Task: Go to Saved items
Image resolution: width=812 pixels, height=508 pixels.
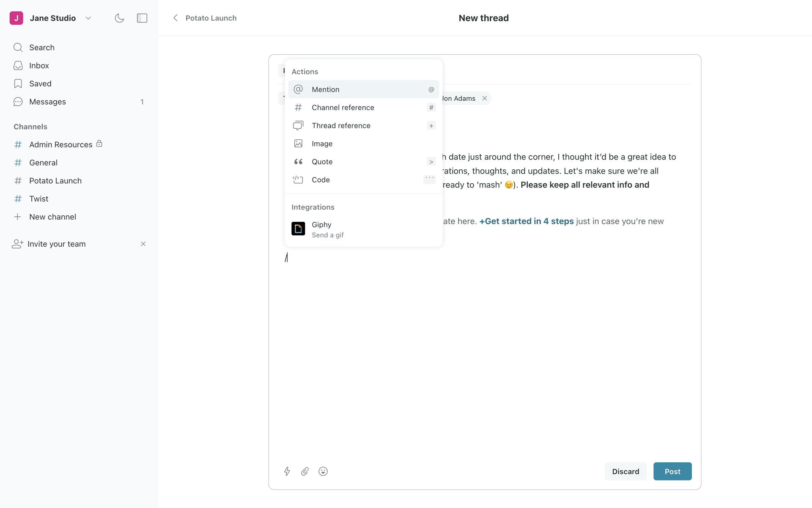Action: pos(79,84)
